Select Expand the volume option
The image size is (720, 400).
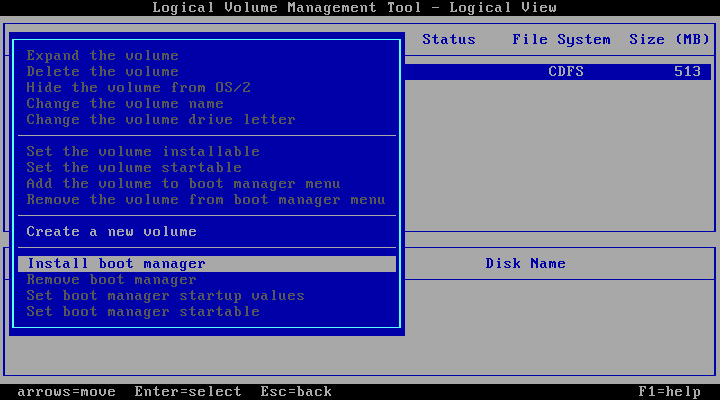(x=102, y=56)
